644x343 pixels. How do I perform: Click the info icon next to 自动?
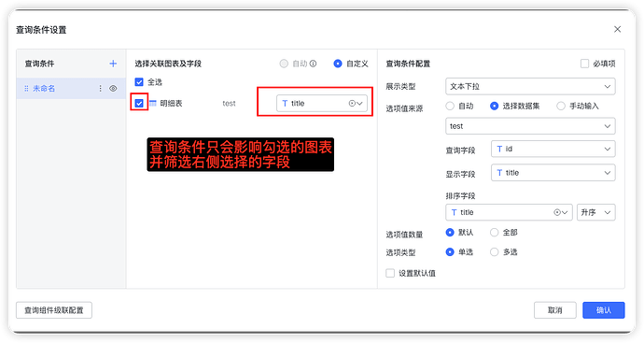pyautogui.click(x=313, y=64)
